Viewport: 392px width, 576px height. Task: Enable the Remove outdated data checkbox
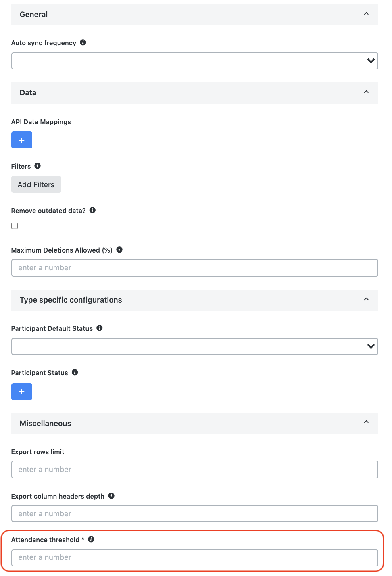pos(15,226)
